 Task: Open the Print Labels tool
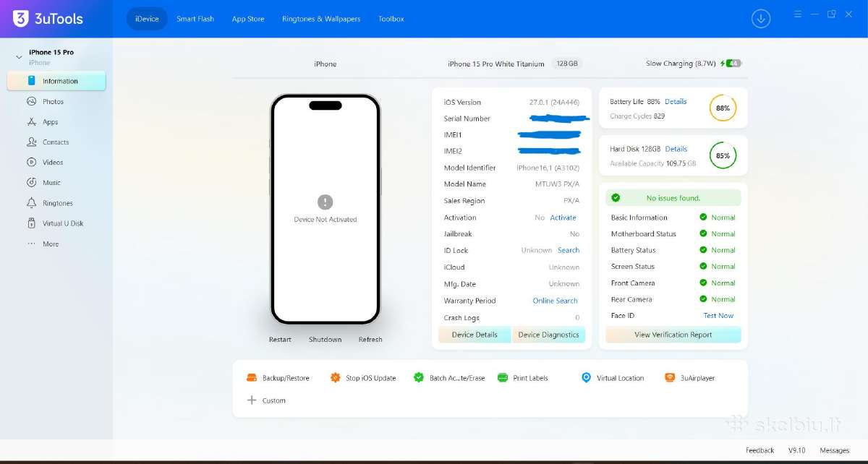coord(523,378)
